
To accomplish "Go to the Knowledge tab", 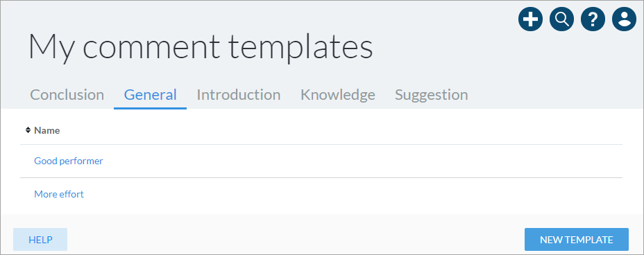I will pyautogui.click(x=337, y=95).
